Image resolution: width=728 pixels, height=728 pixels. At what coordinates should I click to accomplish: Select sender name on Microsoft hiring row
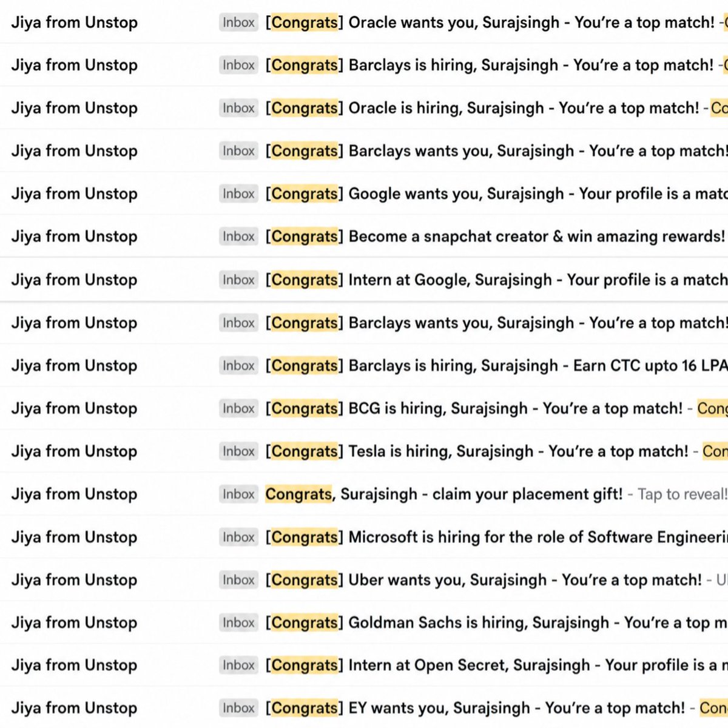74,538
